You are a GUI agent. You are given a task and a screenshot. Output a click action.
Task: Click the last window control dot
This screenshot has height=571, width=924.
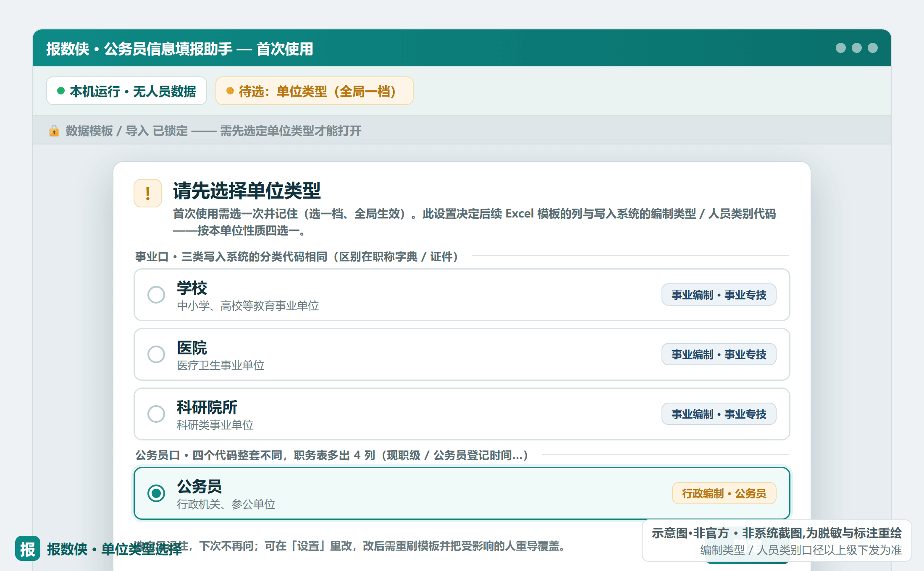pos(873,48)
